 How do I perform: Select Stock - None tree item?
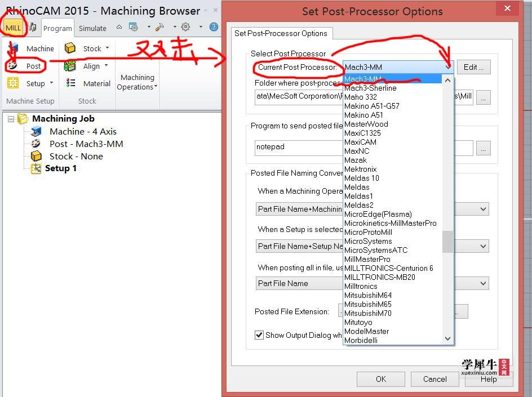pos(76,157)
